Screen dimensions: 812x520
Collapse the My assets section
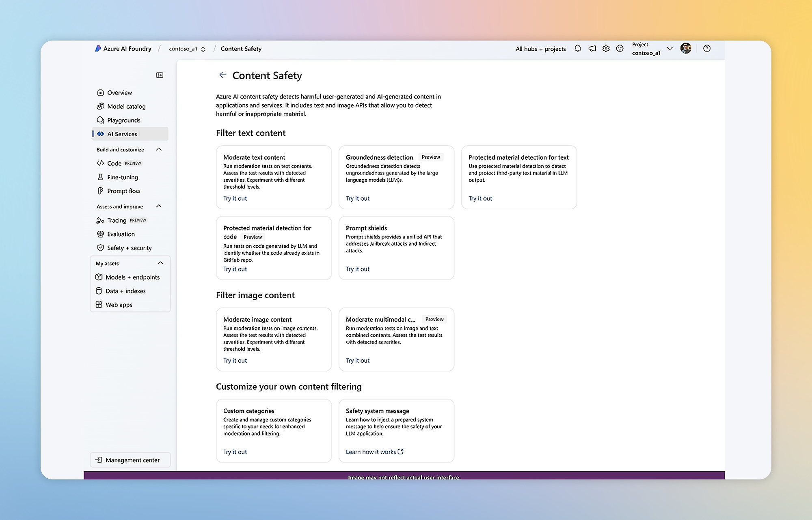[x=160, y=263]
